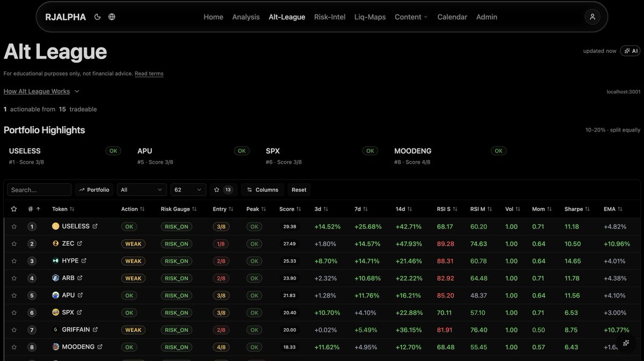Open external link icon beside HYPE
The image size is (644, 361).
84,261
